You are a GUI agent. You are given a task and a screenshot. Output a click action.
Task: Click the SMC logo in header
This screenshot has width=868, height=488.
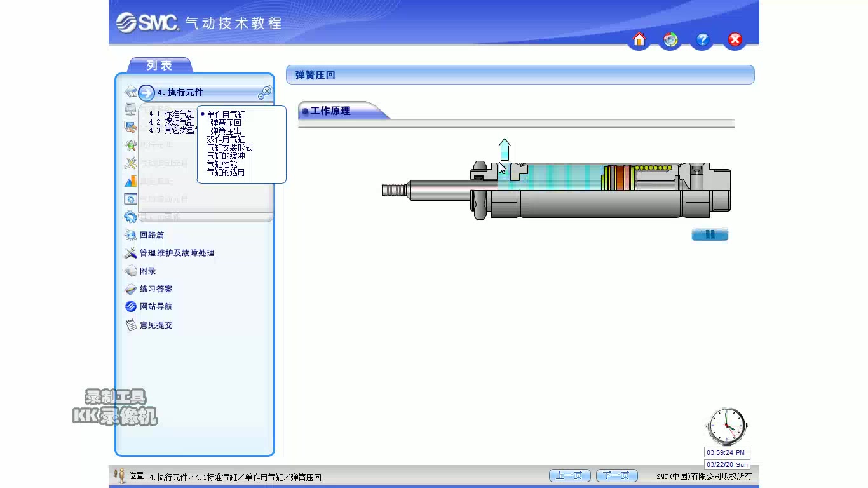click(x=147, y=22)
